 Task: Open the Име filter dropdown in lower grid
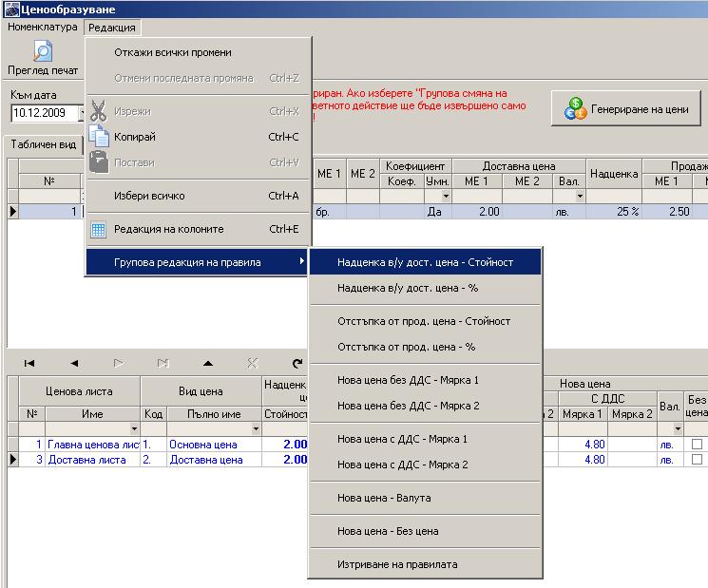pos(134,428)
